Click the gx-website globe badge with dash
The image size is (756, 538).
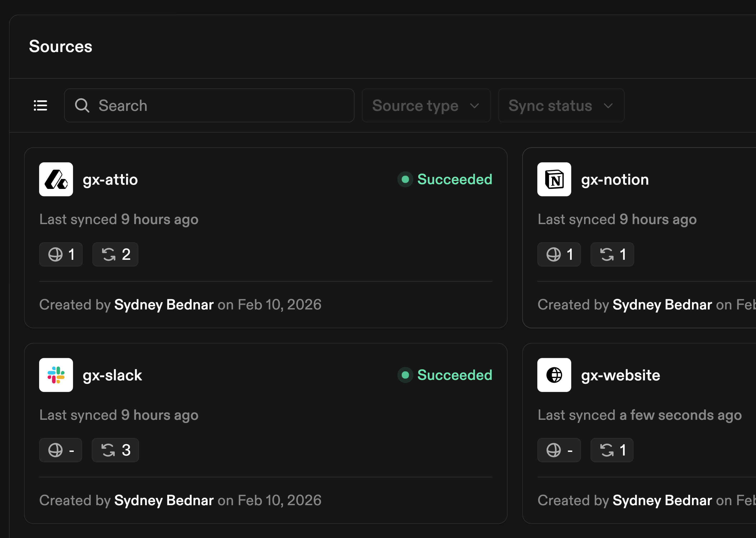tap(559, 450)
